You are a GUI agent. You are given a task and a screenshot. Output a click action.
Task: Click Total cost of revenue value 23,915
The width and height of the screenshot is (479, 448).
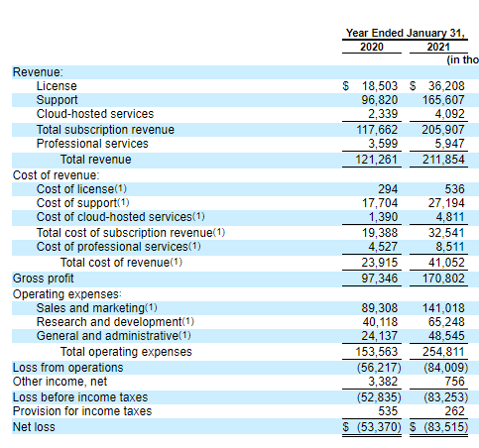pos(380,263)
